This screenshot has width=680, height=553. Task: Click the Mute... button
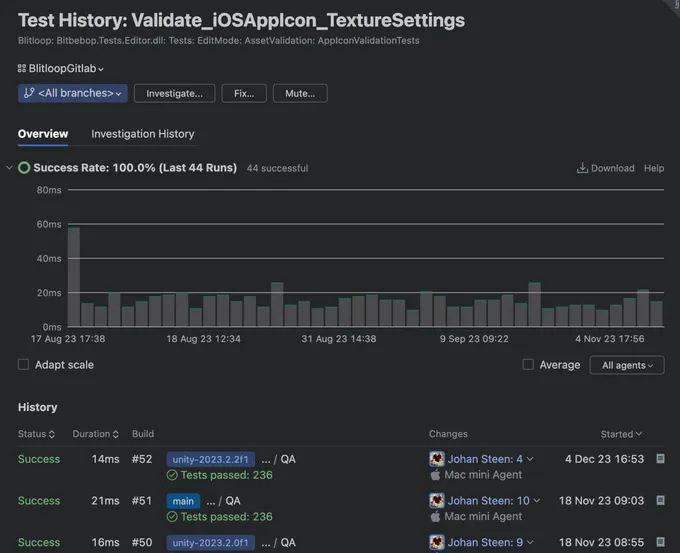tap(300, 93)
